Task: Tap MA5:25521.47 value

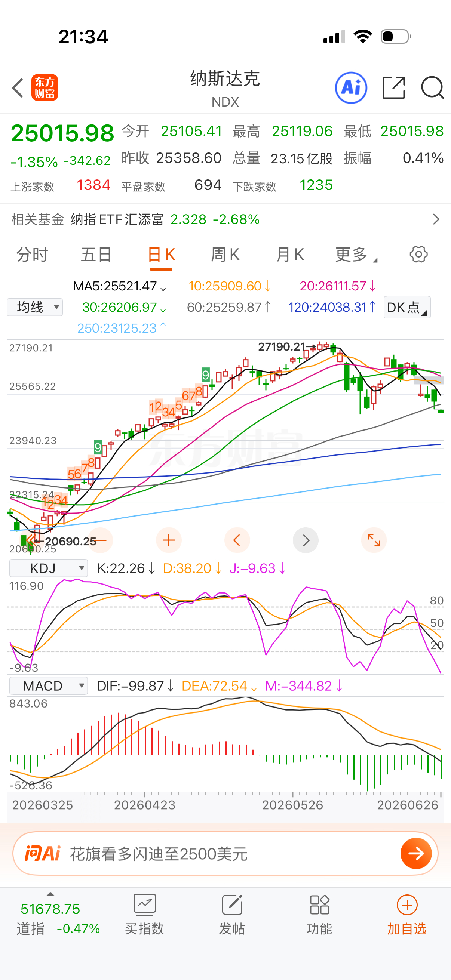Action: pos(120,286)
